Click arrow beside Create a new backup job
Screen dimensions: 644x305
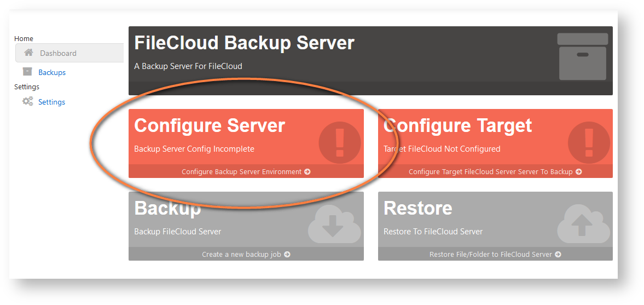[x=287, y=255]
